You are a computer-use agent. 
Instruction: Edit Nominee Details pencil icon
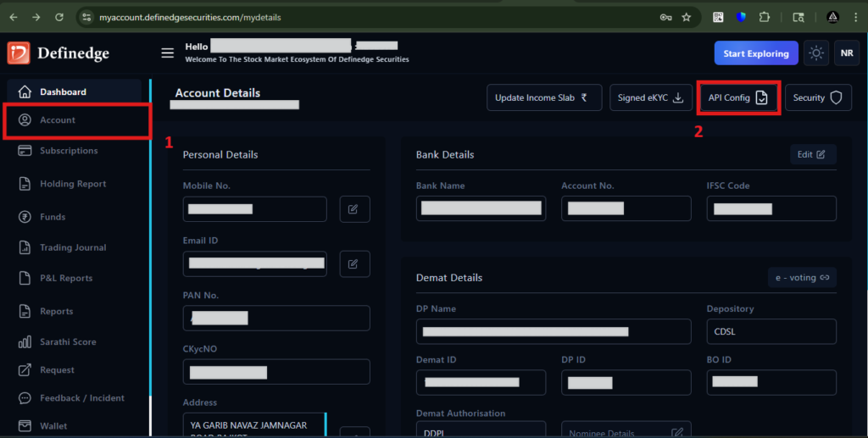pos(676,432)
